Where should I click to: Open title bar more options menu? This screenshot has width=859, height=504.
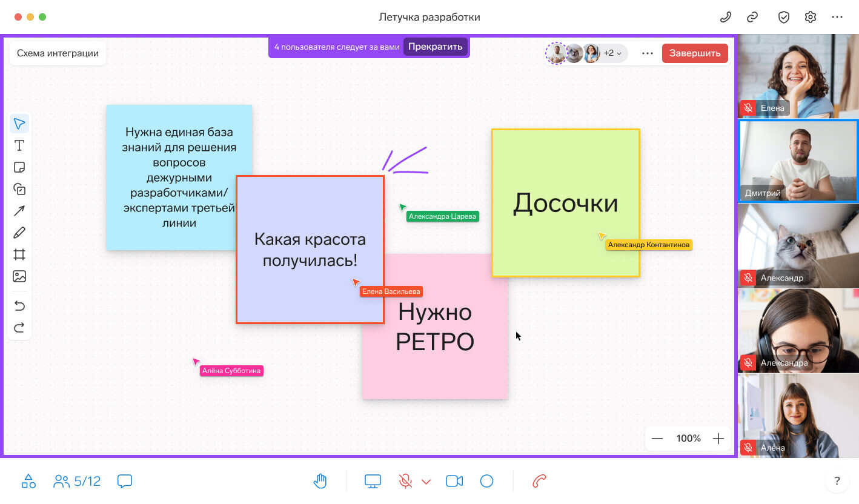click(837, 17)
